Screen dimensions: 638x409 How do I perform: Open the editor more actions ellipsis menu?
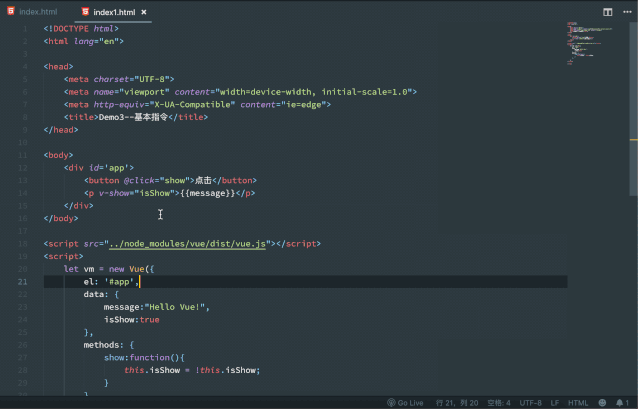(x=627, y=12)
